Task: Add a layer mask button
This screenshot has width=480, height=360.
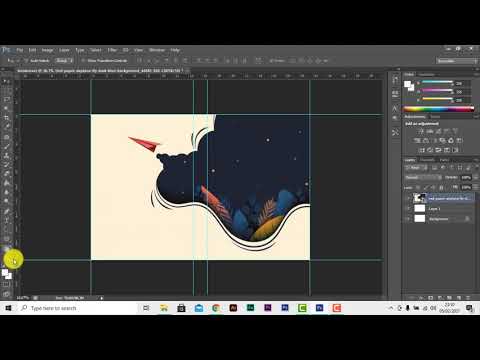Action: click(x=431, y=297)
